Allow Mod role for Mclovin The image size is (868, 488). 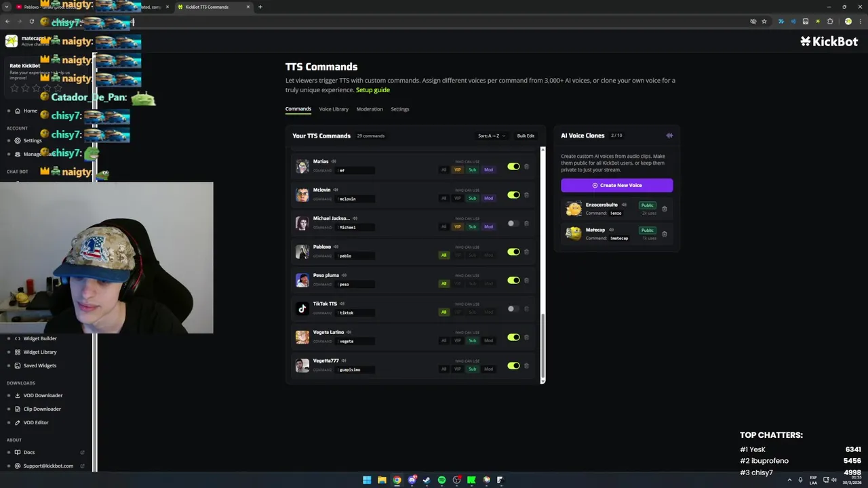(x=488, y=198)
